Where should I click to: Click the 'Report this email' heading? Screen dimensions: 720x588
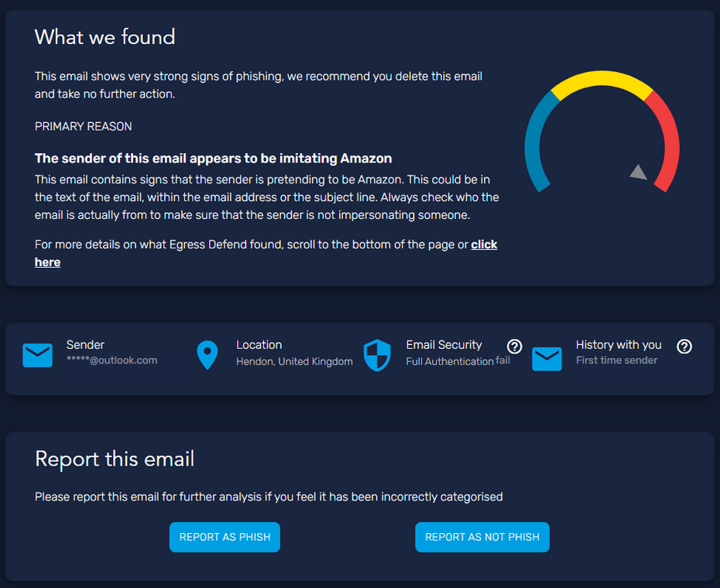[115, 459]
